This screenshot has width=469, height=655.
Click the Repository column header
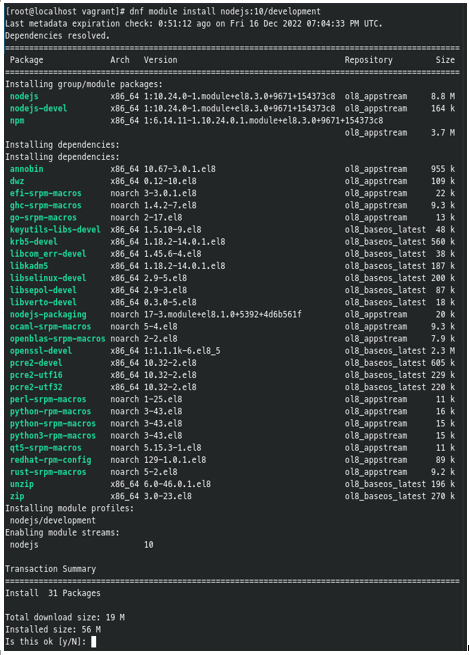tap(368, 60)
